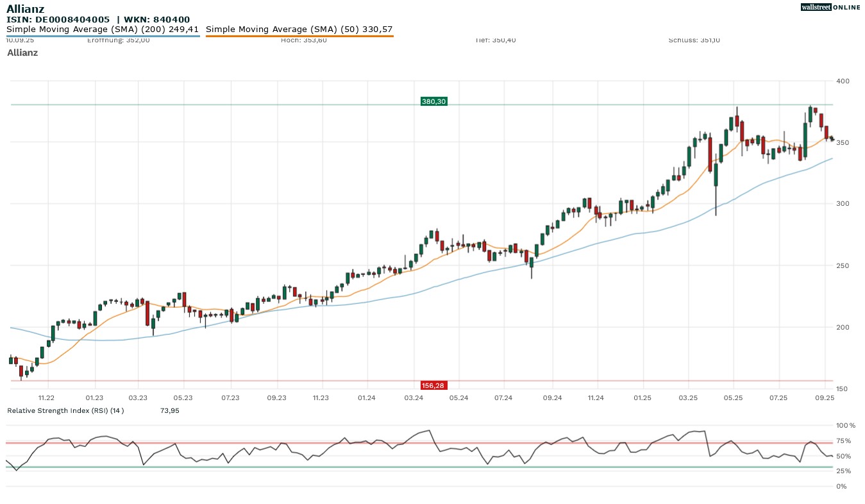Click the orange SMA 50 legend line
865x504 pixels.
point(299,36)
